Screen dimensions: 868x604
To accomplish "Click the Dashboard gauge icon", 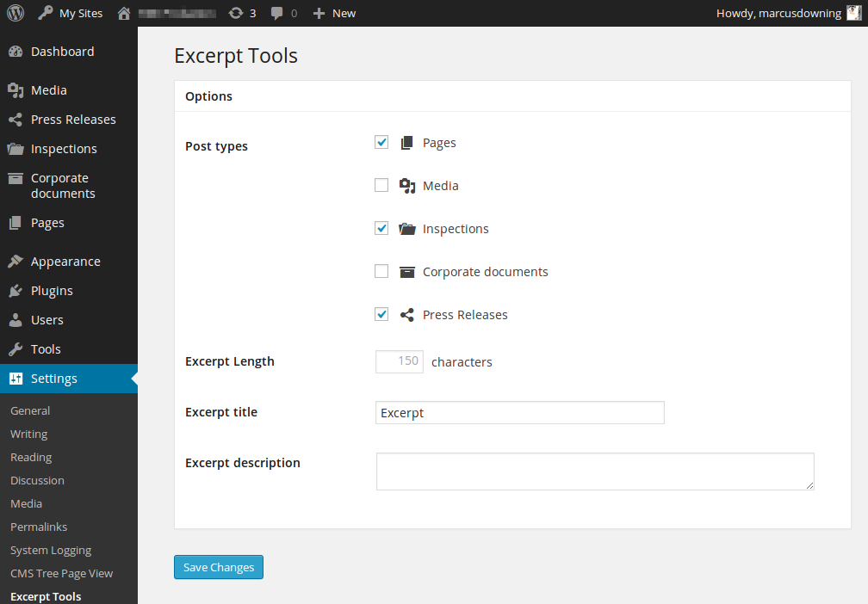I will [15, 52].
